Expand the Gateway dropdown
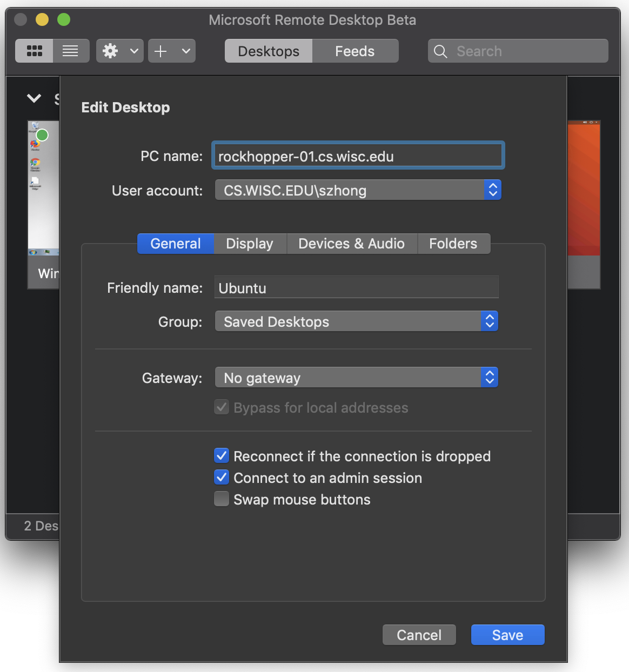The width and height of the screenshot is (629, 672). pyautogui.click(x=356, y=378)
